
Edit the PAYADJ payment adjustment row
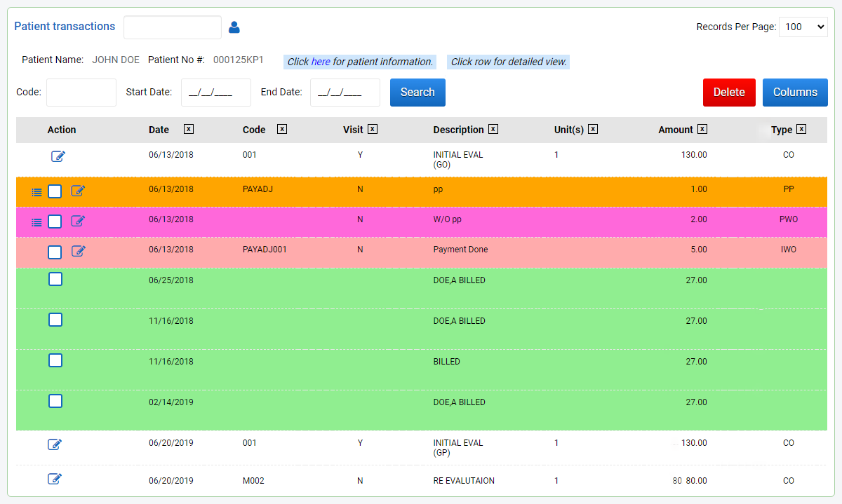coord(78,190)
